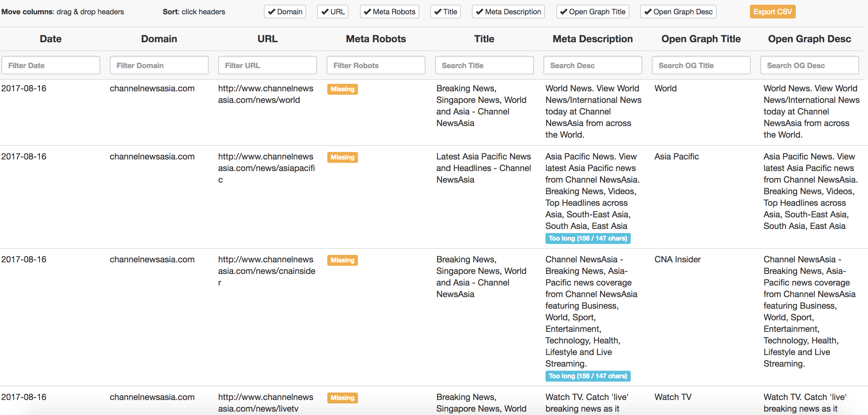
Task: Toggle the Meta Description column checkbox
Action: click(508, 12)
